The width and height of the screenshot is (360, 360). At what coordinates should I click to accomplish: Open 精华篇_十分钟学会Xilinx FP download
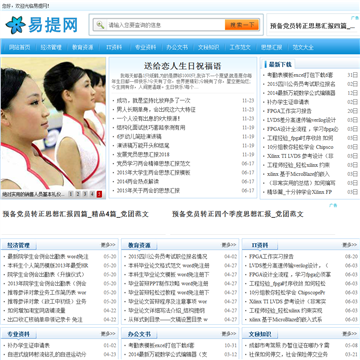coord(300,192)
